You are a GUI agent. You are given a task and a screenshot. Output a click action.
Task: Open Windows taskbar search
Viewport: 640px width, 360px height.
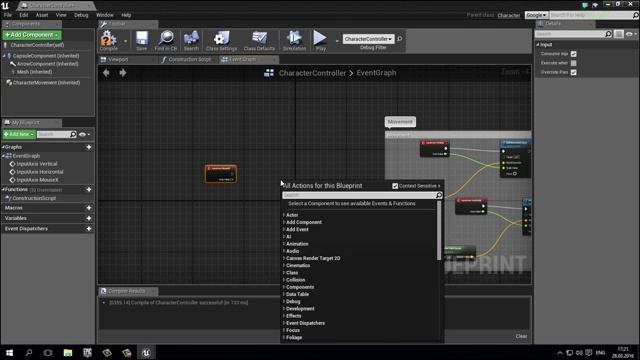[29, 353]
